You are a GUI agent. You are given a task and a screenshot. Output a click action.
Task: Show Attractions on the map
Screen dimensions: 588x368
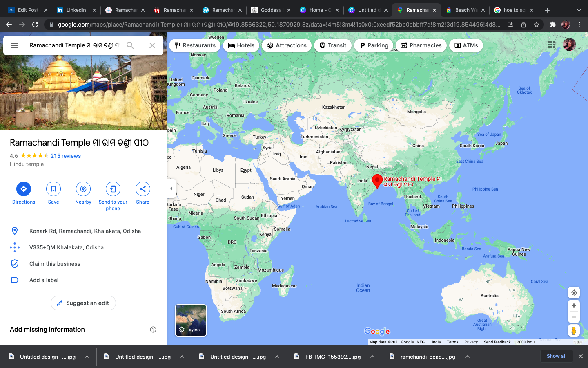[287, 45]
